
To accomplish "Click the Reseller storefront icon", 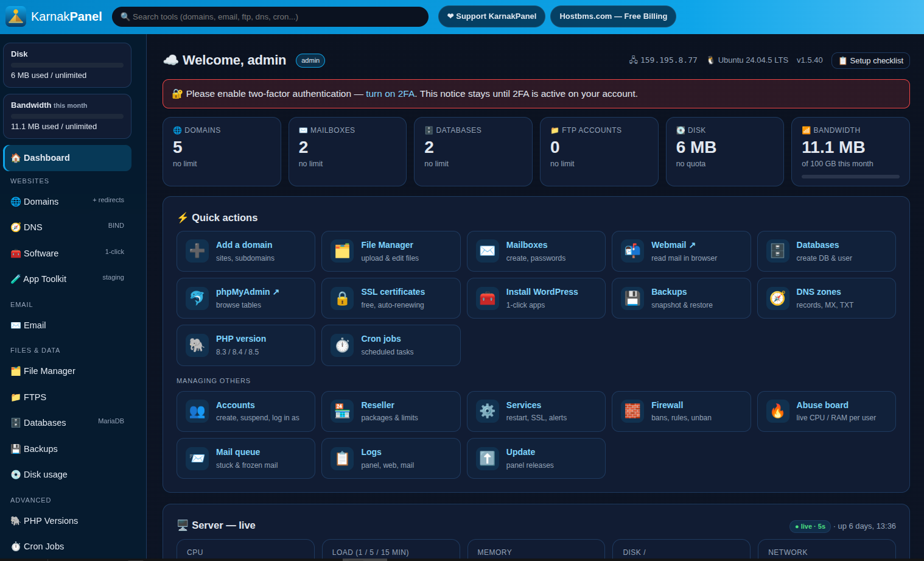I will tap(342, 411).
